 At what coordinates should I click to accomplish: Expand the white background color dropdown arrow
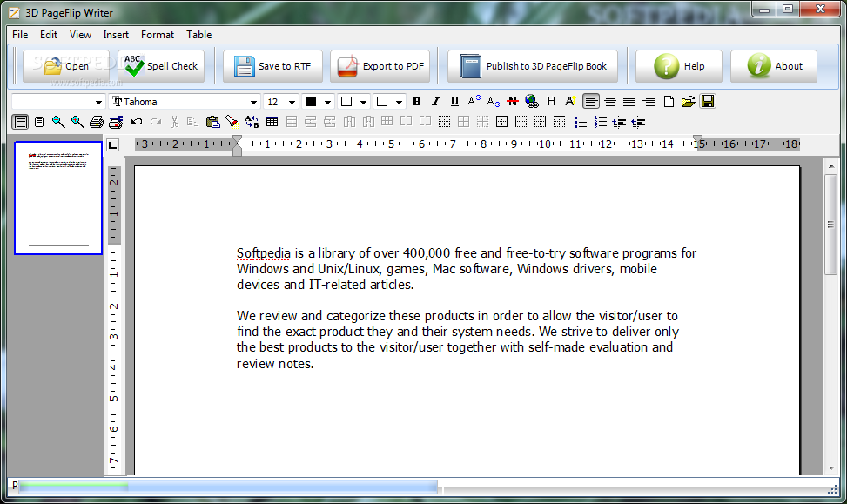click(x=363, y=102)
